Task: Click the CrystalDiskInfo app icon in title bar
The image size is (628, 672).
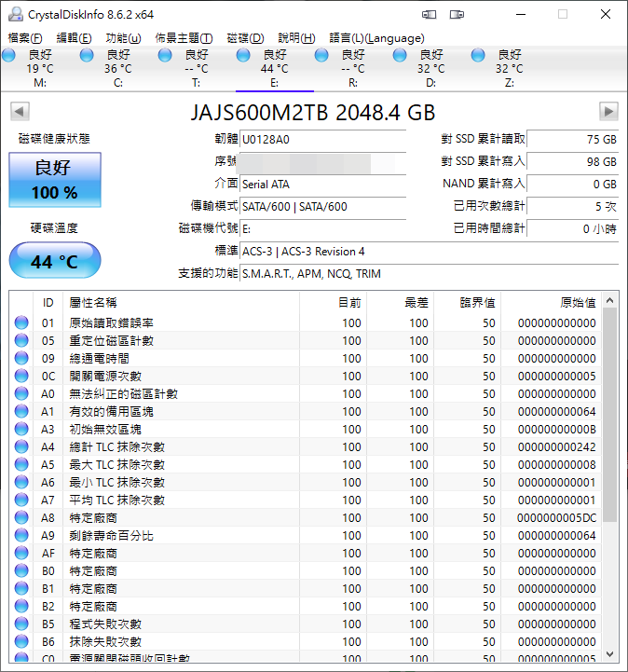Action: 16,14
